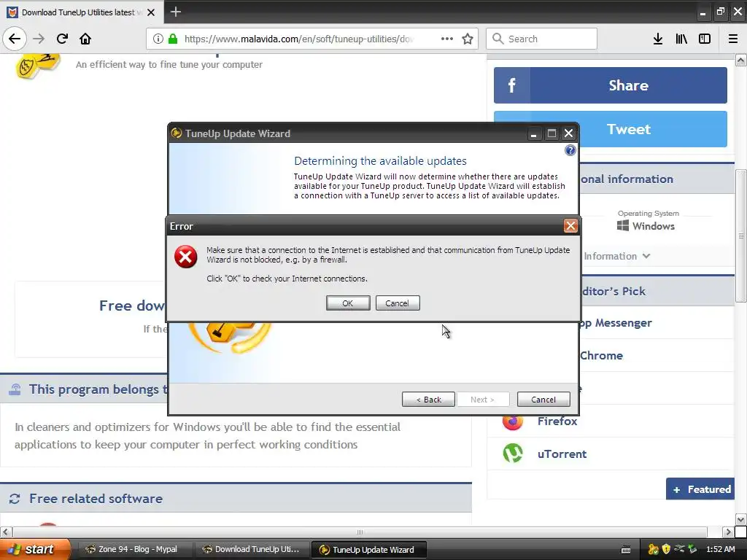
Task: Click the horizontal scrollbar left arrow
Action: point(5,532)
